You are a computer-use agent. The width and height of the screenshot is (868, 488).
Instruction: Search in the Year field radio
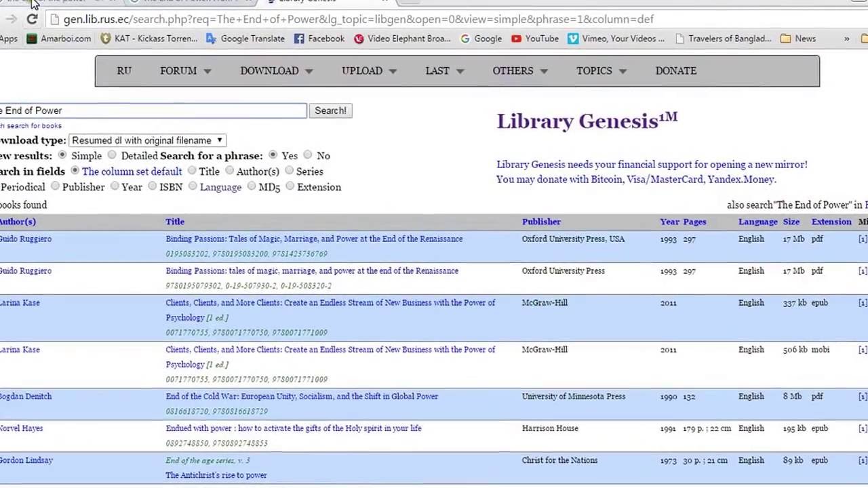click(x=115, y=186)
